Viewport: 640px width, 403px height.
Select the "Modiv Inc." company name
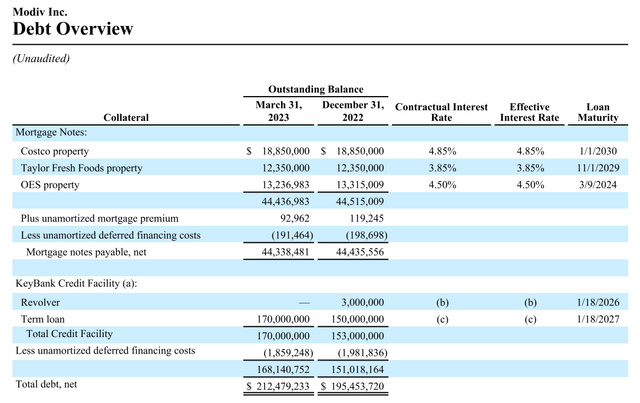pos(40,12)
